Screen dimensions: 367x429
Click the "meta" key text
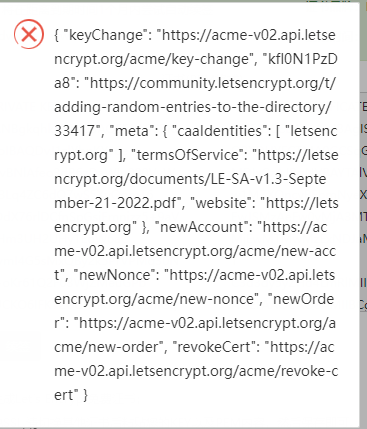click(131, 131)
